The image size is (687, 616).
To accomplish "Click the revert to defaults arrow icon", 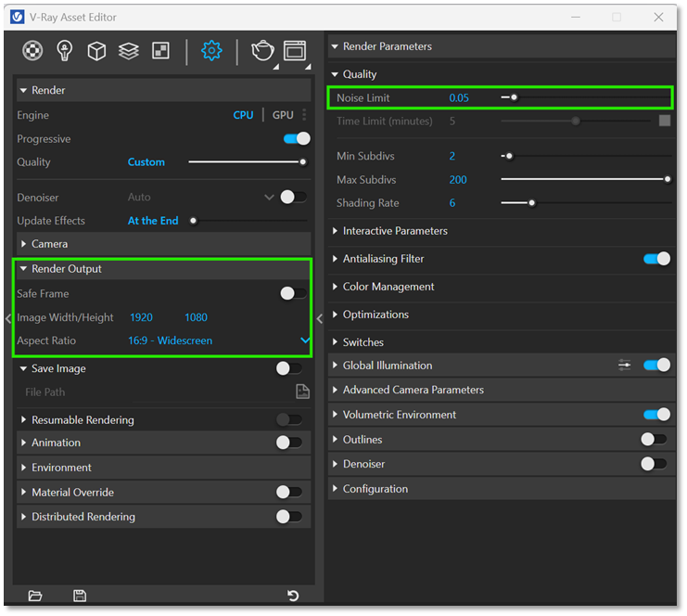I will (294, 596).
